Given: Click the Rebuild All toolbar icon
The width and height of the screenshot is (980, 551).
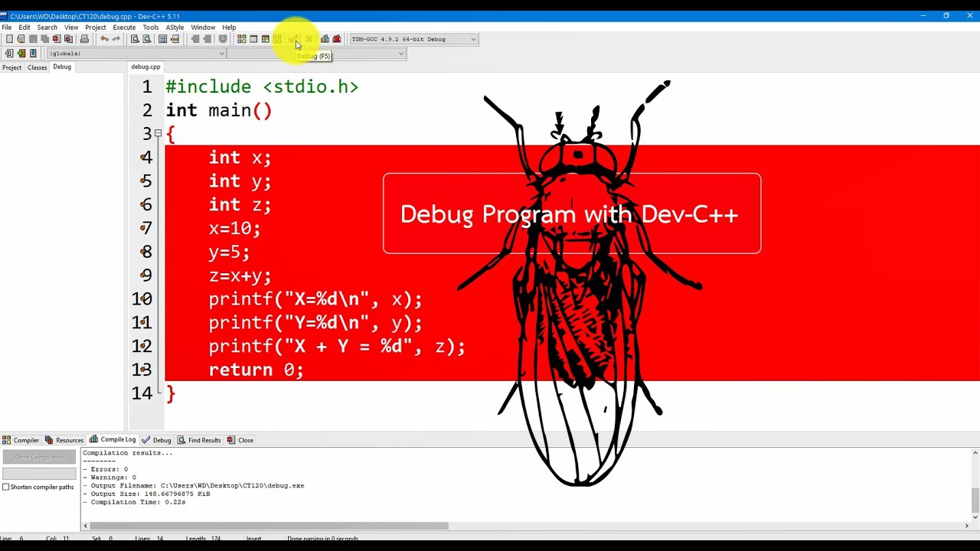Looking at the screenshot, I should pos(277,39).
